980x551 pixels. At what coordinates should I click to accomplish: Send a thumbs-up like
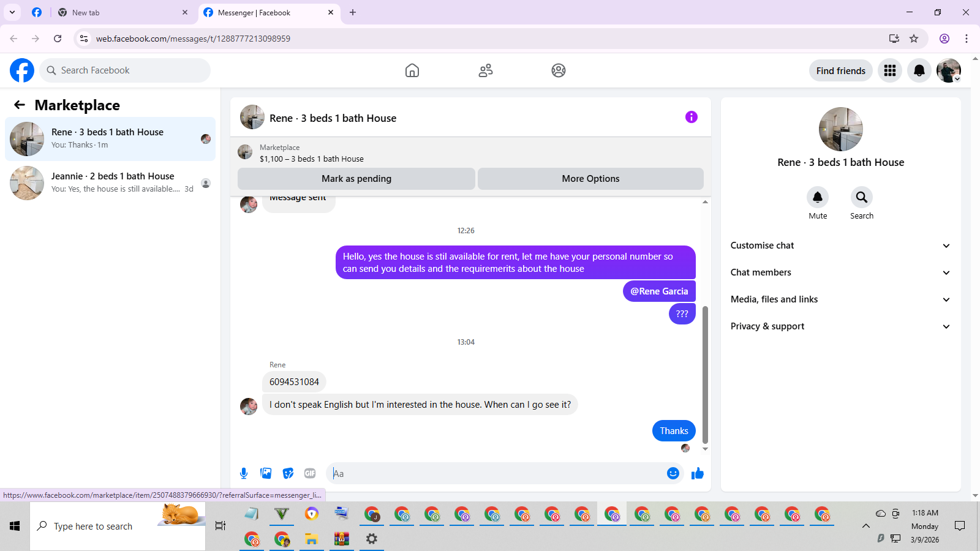698,473
